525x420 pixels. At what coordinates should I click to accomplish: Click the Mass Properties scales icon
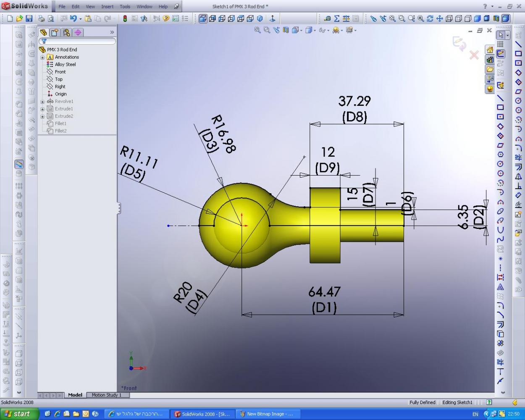(346, 18)
